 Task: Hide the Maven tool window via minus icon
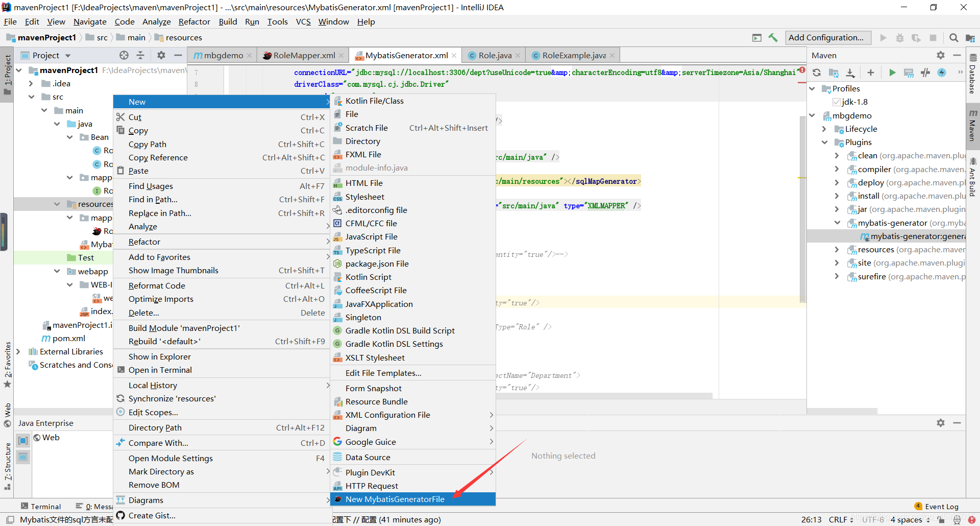[x=957, y=55]
